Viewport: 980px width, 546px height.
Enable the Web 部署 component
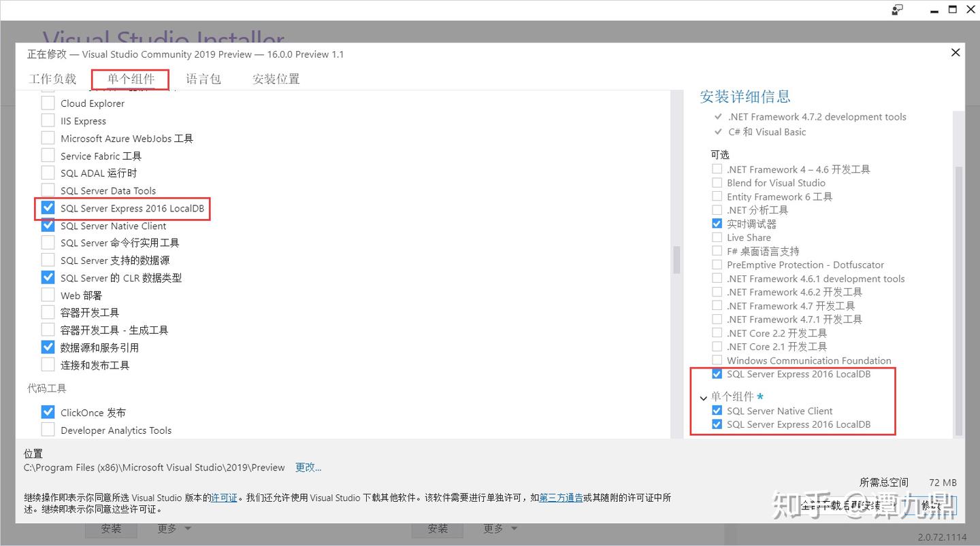pos(48,294)
